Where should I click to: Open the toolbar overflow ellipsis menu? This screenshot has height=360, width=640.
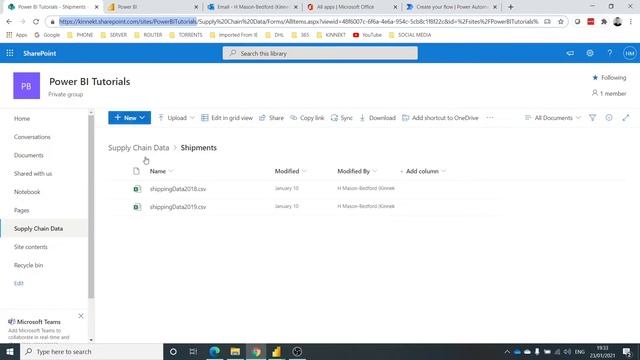490,118
